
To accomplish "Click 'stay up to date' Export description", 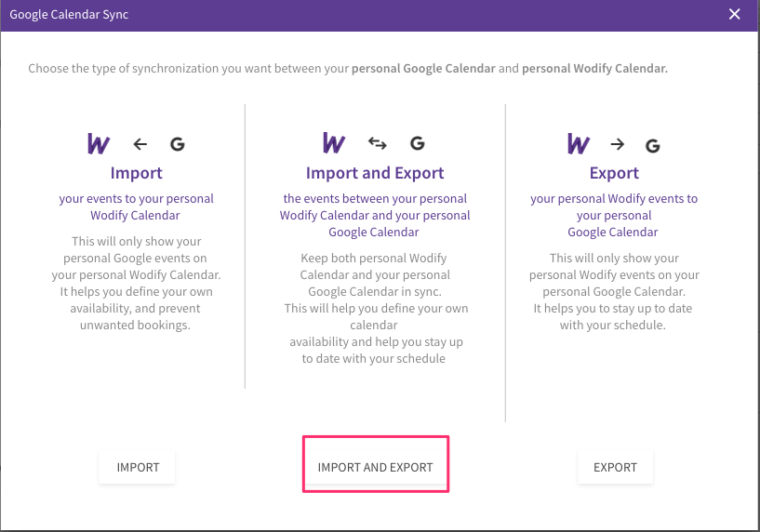I will point(614,291).
